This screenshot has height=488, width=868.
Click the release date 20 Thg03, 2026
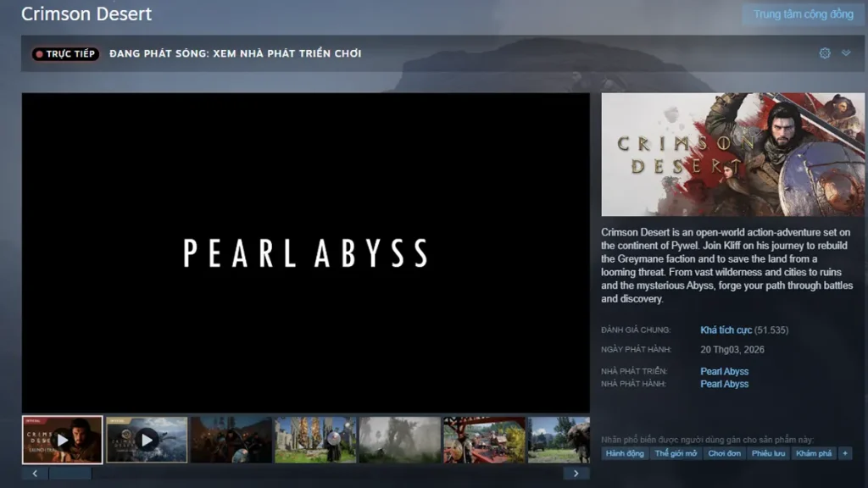click(732, 350)
